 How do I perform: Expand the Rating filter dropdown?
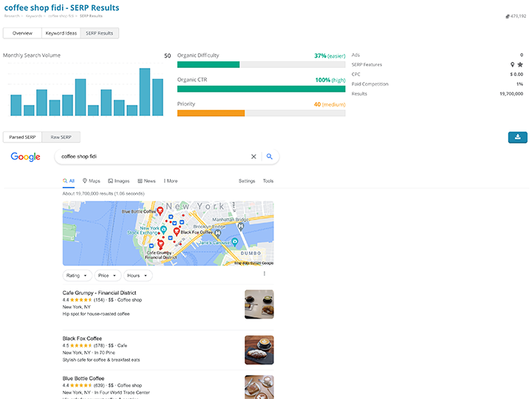click(x=77, y=276)
